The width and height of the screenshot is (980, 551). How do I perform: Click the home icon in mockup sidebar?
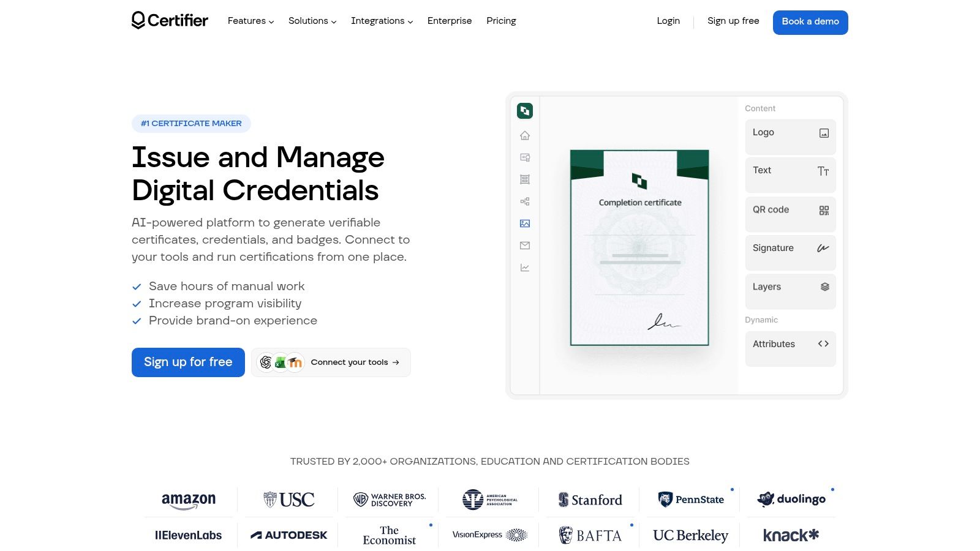click(525, 135)
